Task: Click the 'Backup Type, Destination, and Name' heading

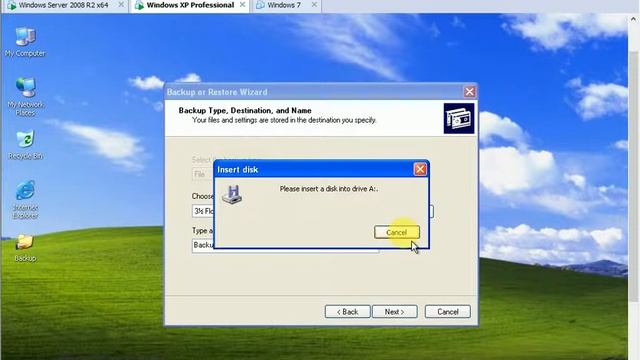Action: point(245,111)
